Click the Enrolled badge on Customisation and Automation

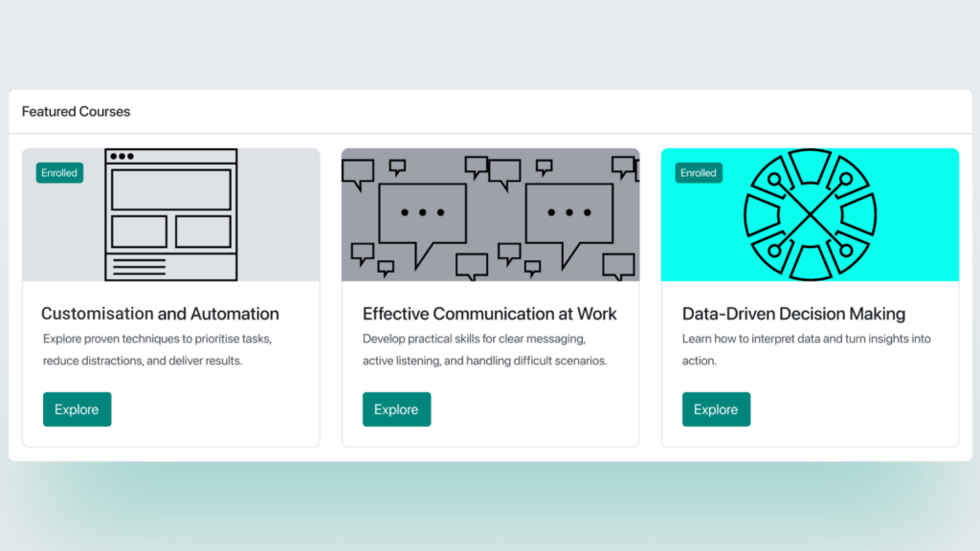click(x=59, y=173)
